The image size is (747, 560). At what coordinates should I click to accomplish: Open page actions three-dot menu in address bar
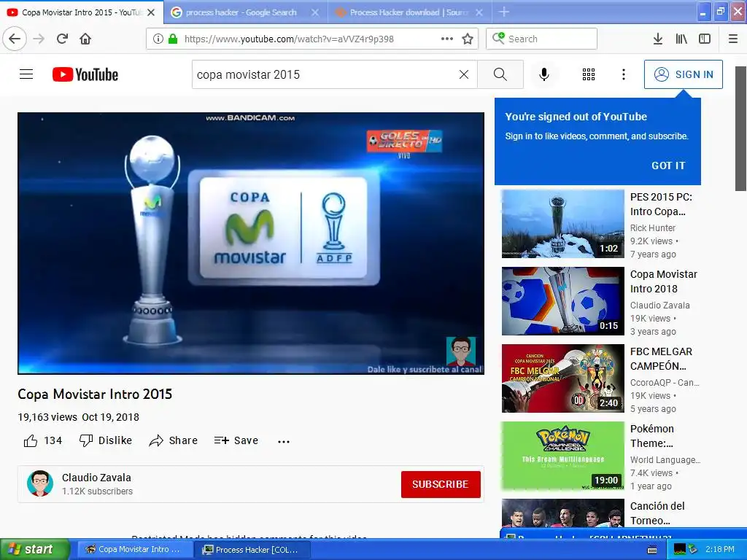[x=447, y=39]
